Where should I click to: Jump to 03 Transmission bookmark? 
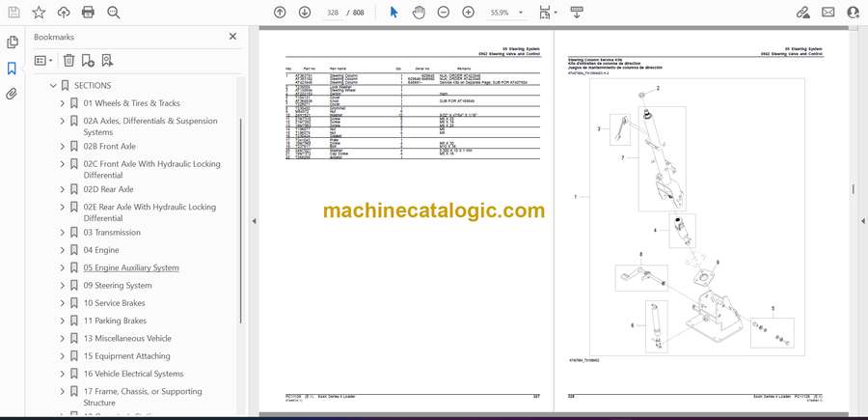tap(112, 233)
